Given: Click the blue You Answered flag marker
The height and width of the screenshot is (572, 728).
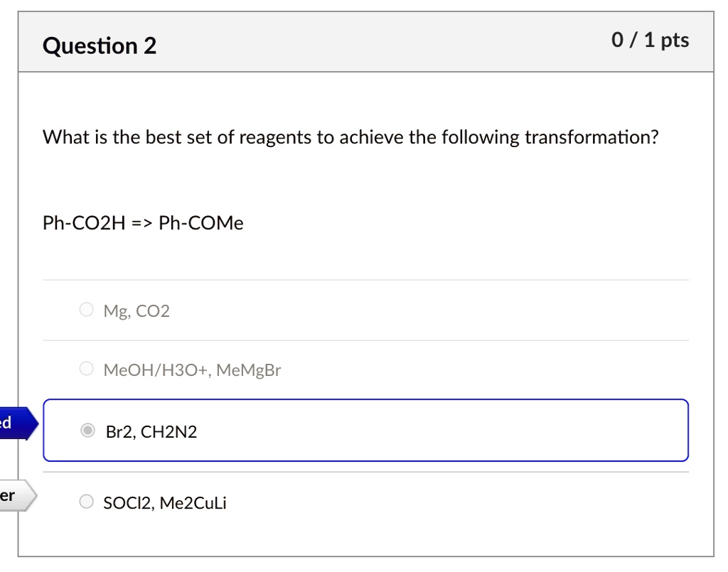Looking at the screenshot, I should [x=12, y=423].
